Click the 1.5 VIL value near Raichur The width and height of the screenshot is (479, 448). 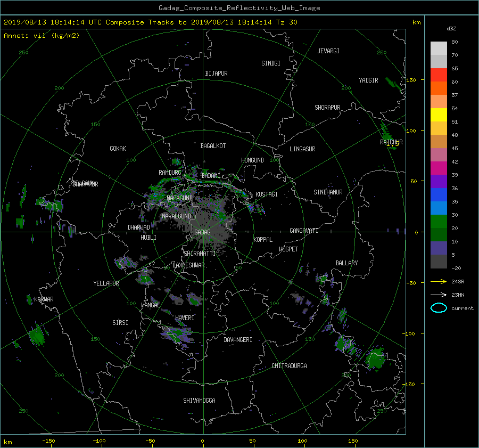click(x=393, y=144)
